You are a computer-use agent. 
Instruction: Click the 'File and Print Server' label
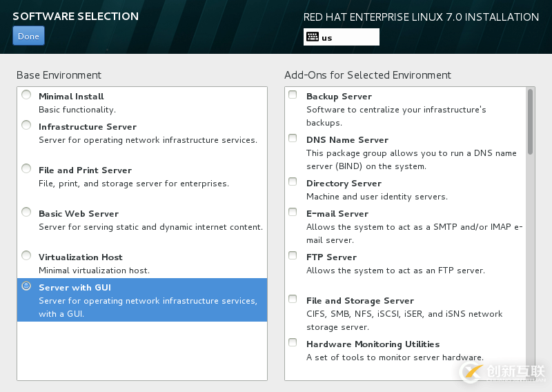point(85,170)
